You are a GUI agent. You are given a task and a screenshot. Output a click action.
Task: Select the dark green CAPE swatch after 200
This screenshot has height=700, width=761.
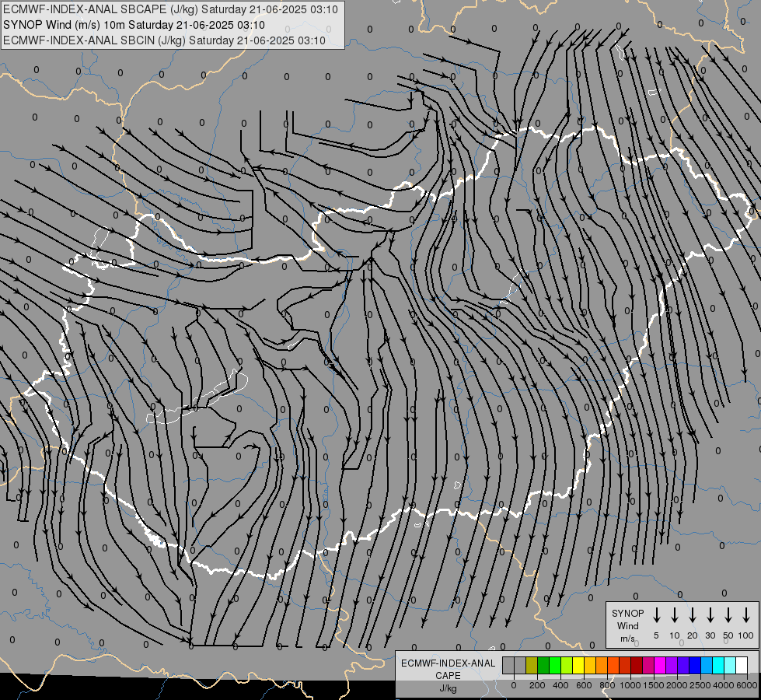[x=543, y=666]
